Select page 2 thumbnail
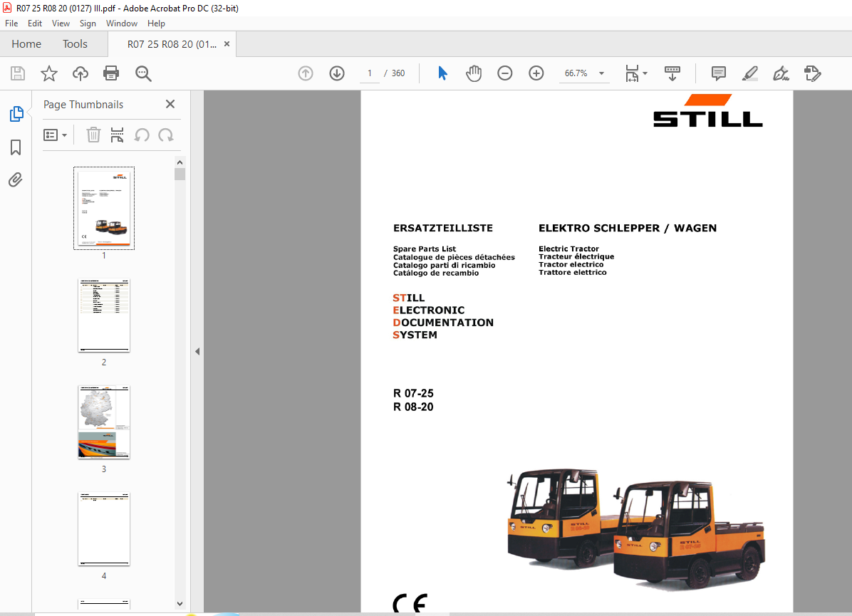 tap(104, 315)
